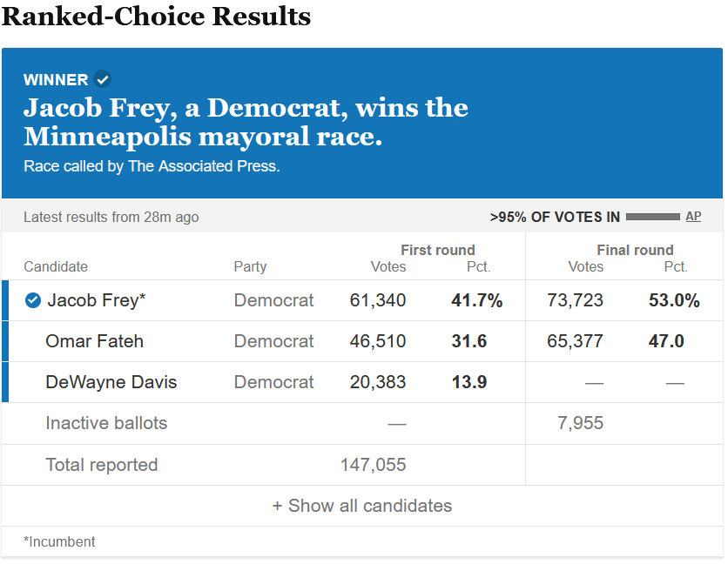
Task: Click the Party column header
Action: (x=250, y=266)
